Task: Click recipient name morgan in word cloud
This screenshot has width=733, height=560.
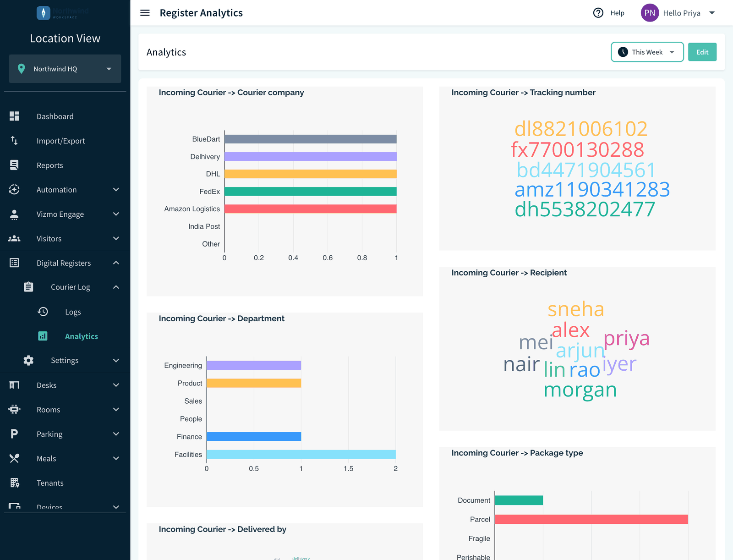Action: click(x=580, y=390)
